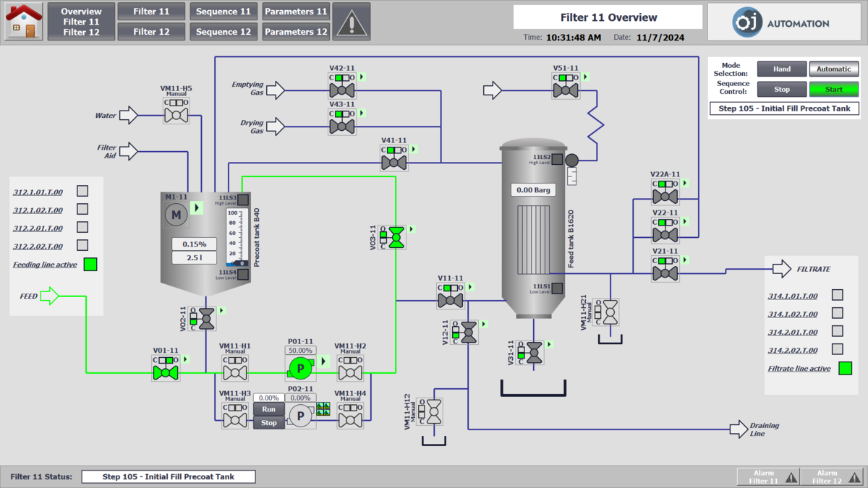The height and width of the screenshot is (488, 868).
Task: Select the M1-11 mixer motor icon
Action: (x=175, y=214)
